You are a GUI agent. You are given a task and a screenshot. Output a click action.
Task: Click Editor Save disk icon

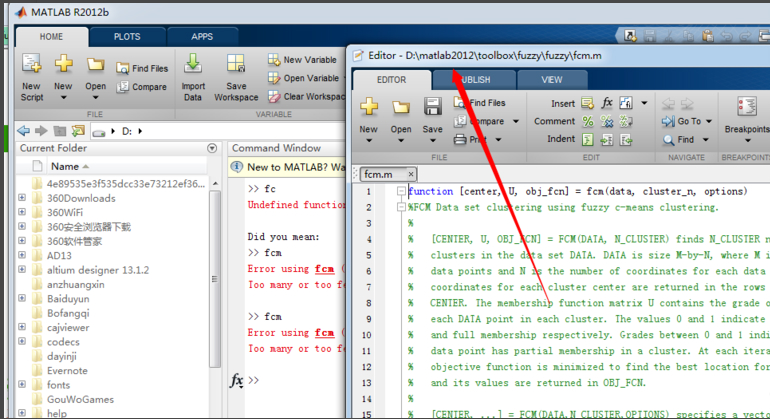(x=433, y=107)
